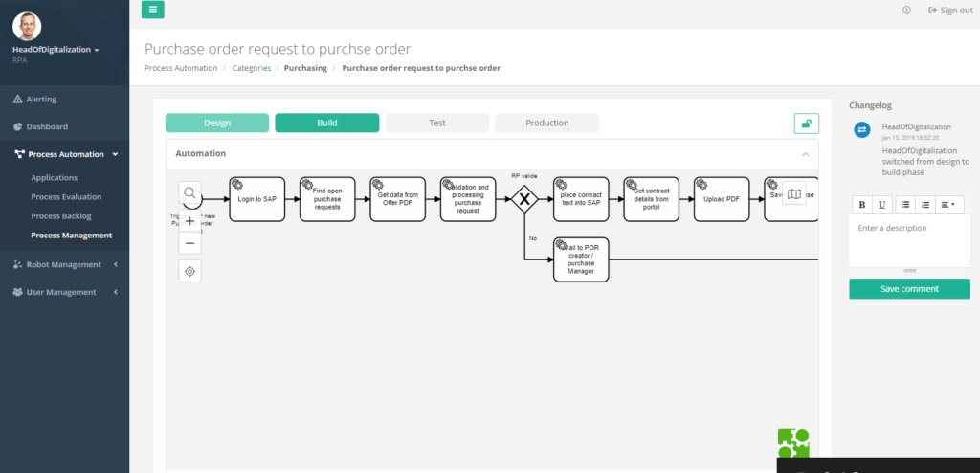Switch to the Build phase tab
980x473 pixels.
coord(327,123)
